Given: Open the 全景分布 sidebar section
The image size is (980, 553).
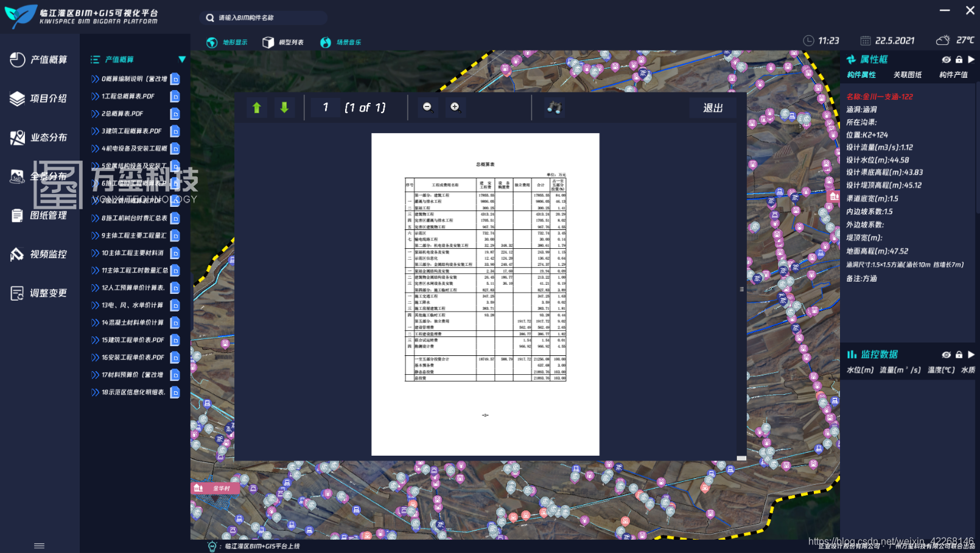Looking at the screenshot, I should tap(39, 176).
